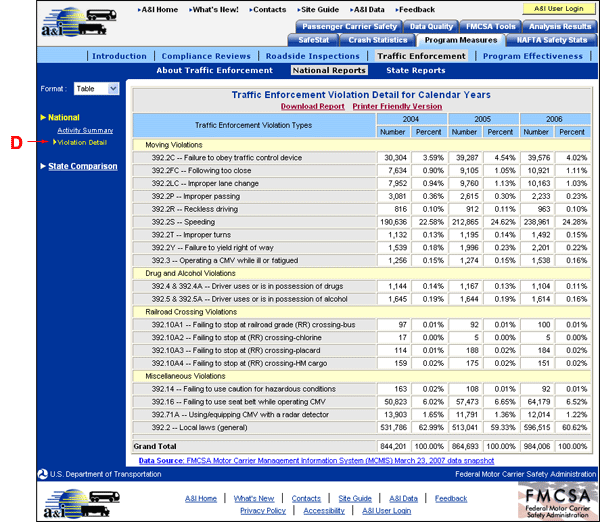Open Feedback in top navigation

(417, 10)
